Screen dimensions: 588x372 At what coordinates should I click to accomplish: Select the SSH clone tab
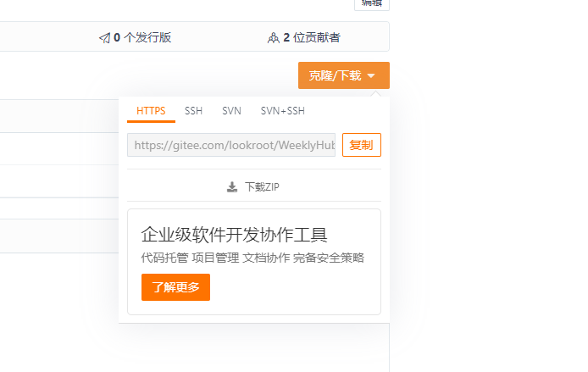pos(193,111)
